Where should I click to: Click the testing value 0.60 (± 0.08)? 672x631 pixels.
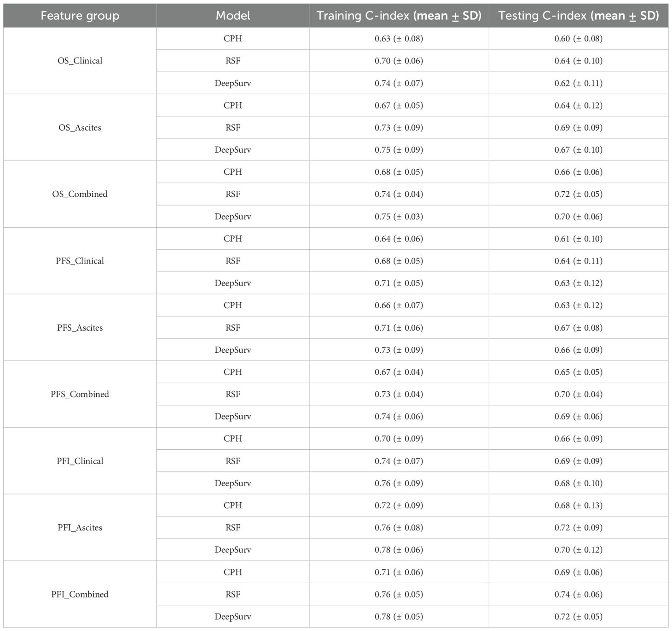(x=578, y=39)
